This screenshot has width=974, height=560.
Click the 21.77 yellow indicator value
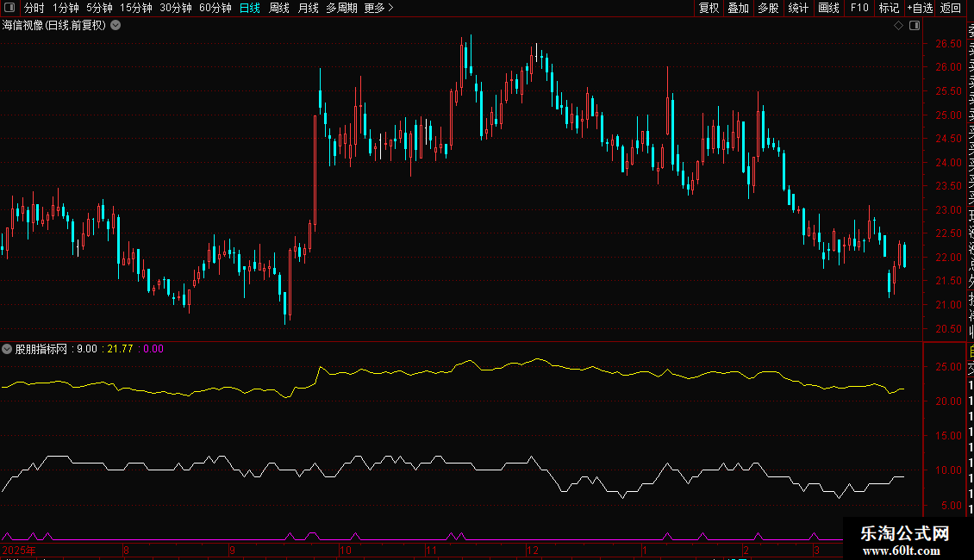[x=120, y=349]
